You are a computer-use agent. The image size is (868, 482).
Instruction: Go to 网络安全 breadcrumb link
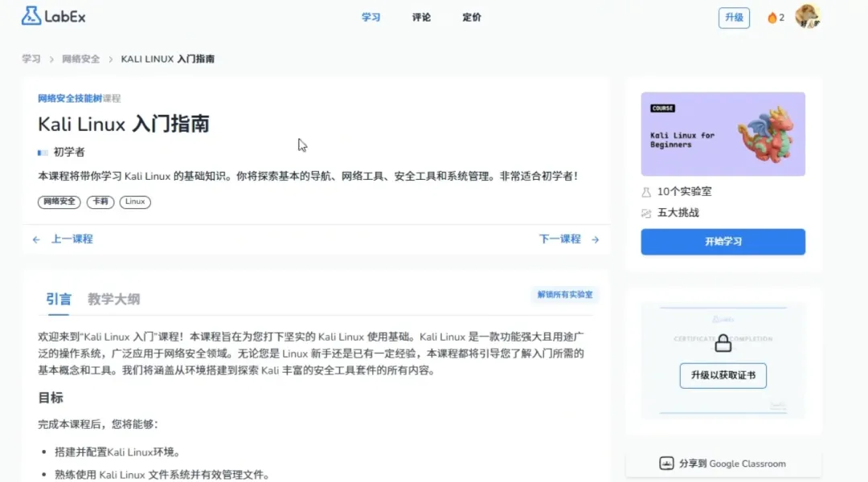[81, 59]
